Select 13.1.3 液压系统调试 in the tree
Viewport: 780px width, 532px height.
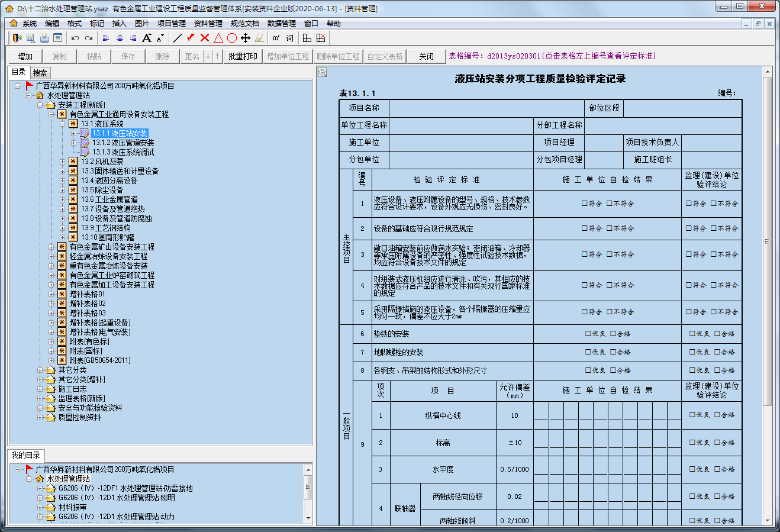click(x=123, y=152)
